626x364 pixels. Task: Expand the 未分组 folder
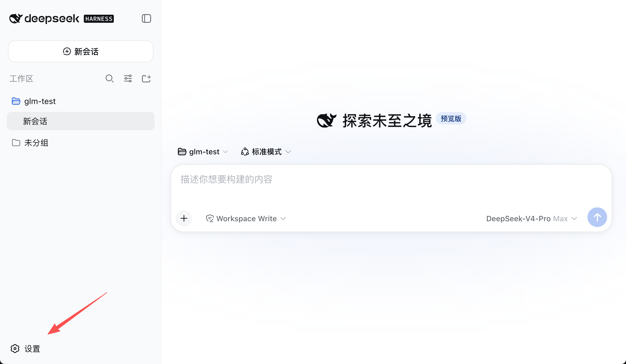tap(81, 143)
